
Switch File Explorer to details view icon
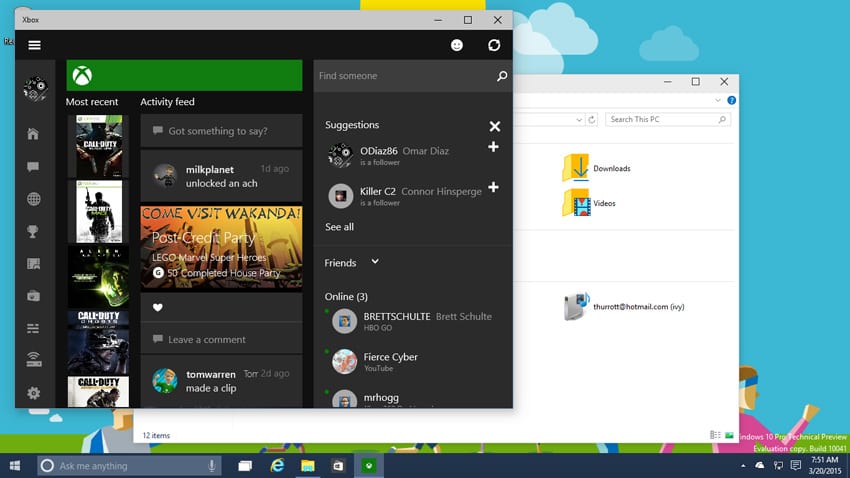pyautogui.click(x=715, y=435)
